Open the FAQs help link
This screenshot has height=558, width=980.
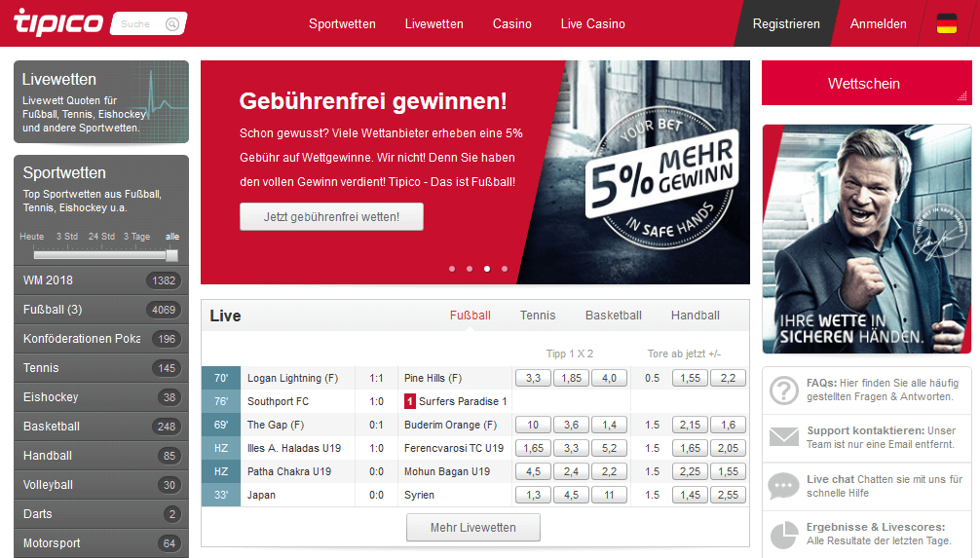pos(882,390)
